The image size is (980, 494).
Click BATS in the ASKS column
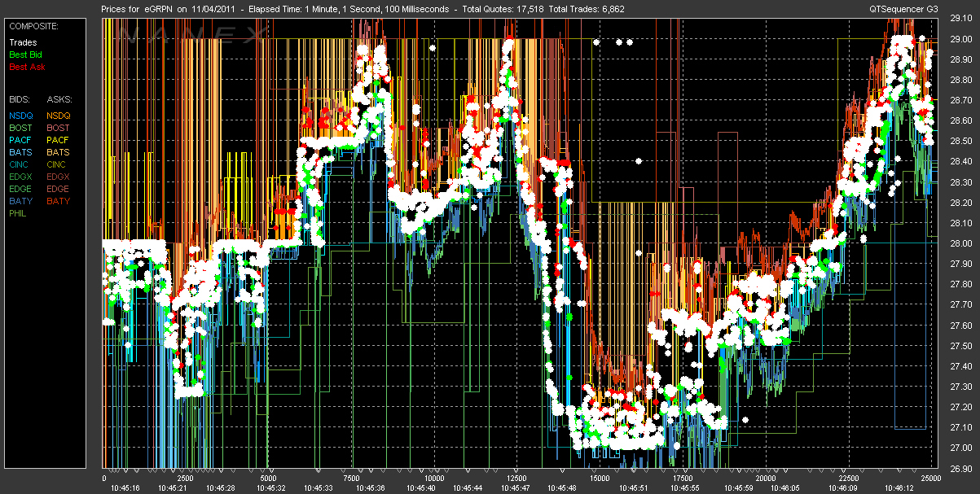point(58,152)
